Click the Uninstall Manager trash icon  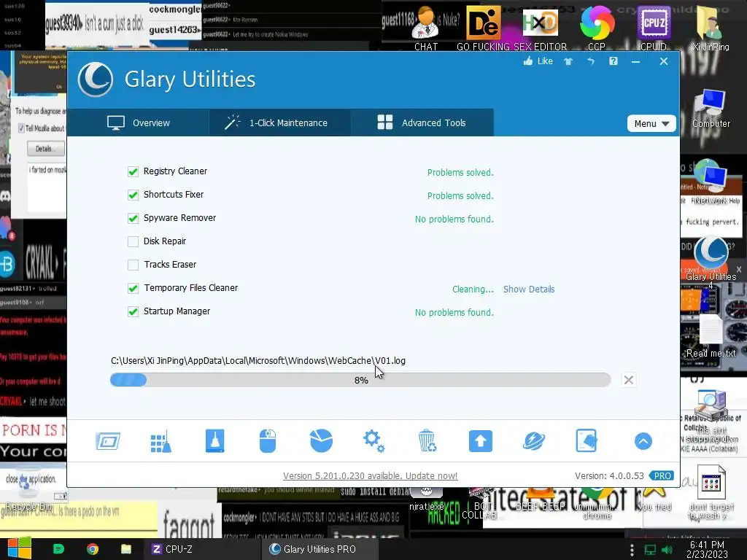(x=427, y=441)
